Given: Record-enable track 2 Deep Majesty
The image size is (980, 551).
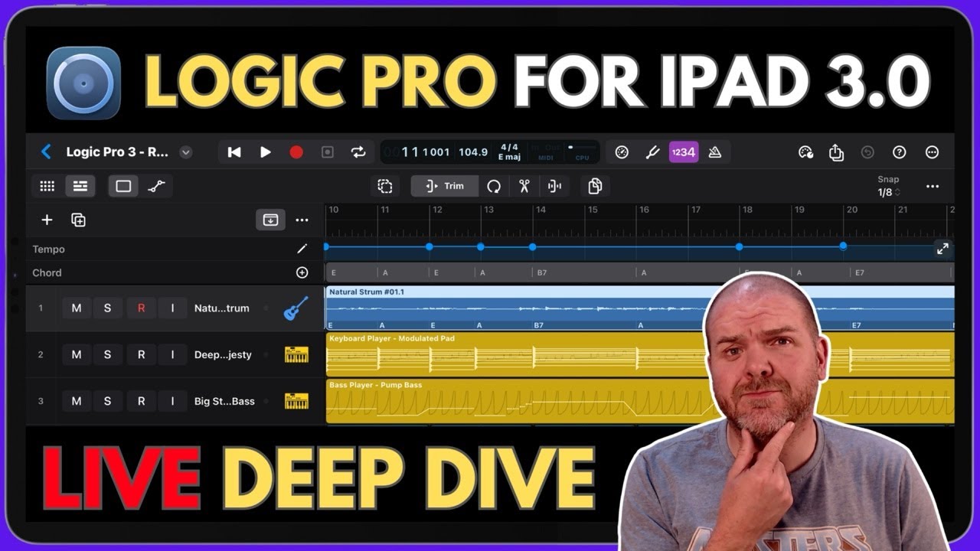Looking at the screenshot, I should click(x=141, y=355).
